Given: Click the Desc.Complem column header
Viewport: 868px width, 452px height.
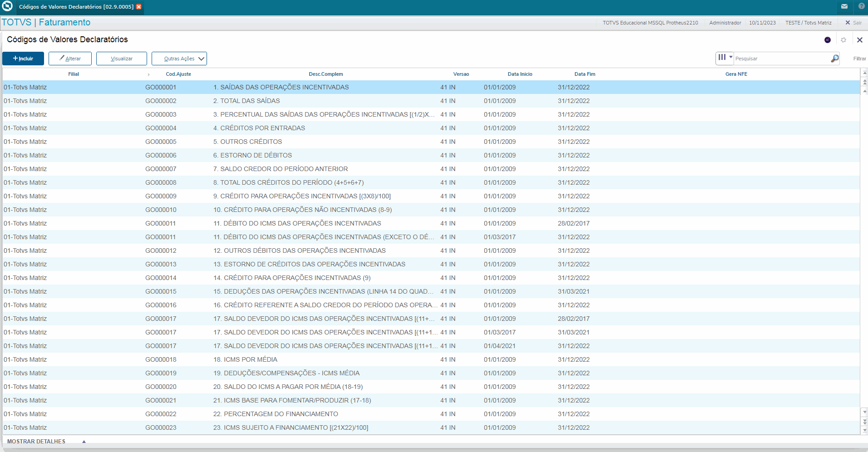Looking at the screenshot, I should point(326,74).
